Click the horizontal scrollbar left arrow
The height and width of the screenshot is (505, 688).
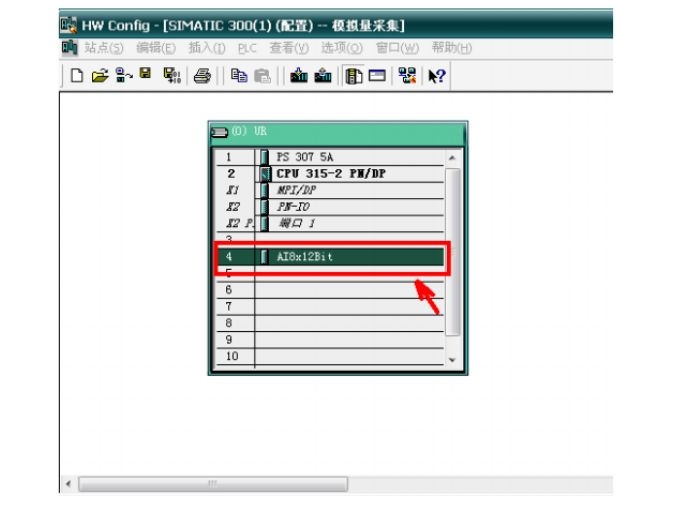[68, 484]
